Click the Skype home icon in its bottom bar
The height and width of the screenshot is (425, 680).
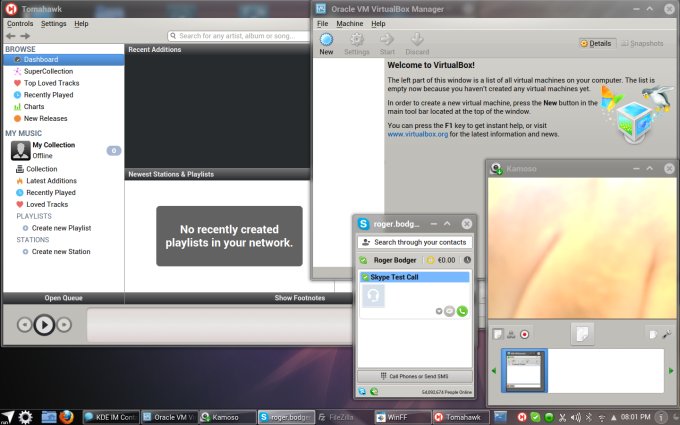[x=362, y=392]
